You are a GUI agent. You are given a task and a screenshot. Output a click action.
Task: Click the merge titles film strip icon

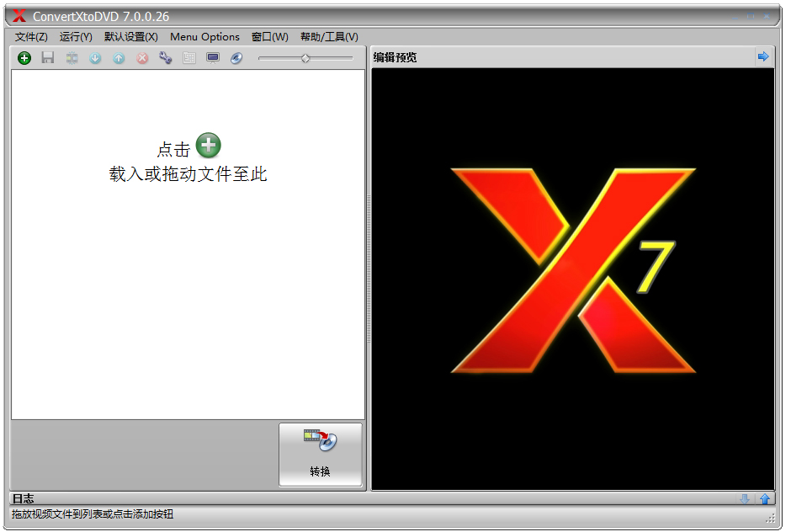pyautogui.click(x=72, y=58)
